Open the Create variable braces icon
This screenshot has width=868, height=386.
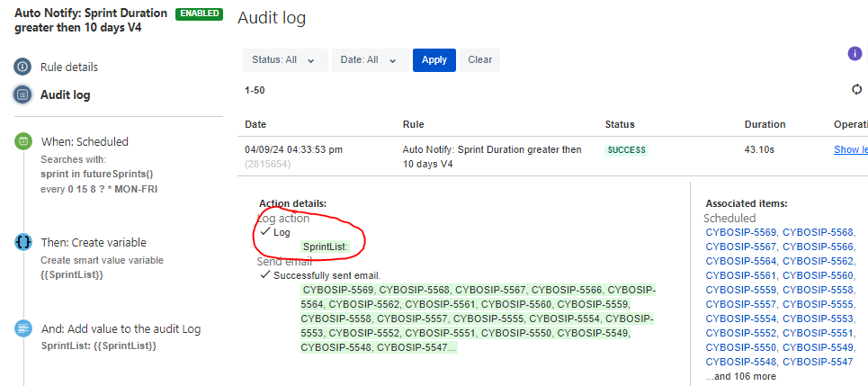[x=22, y=243]
